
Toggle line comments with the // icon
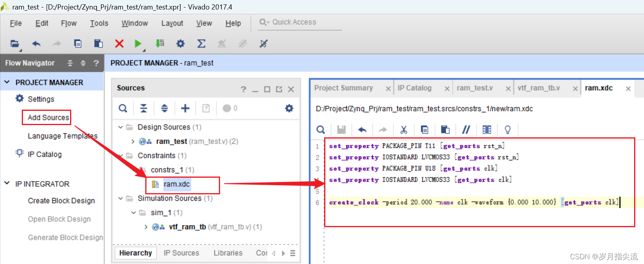coord(466,129)
